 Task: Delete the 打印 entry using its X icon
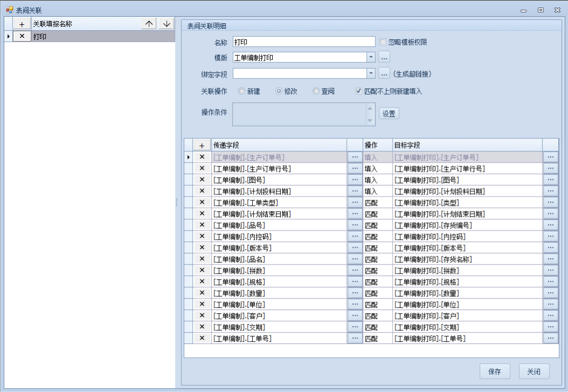pyautogui.click(x=22, y=36)
